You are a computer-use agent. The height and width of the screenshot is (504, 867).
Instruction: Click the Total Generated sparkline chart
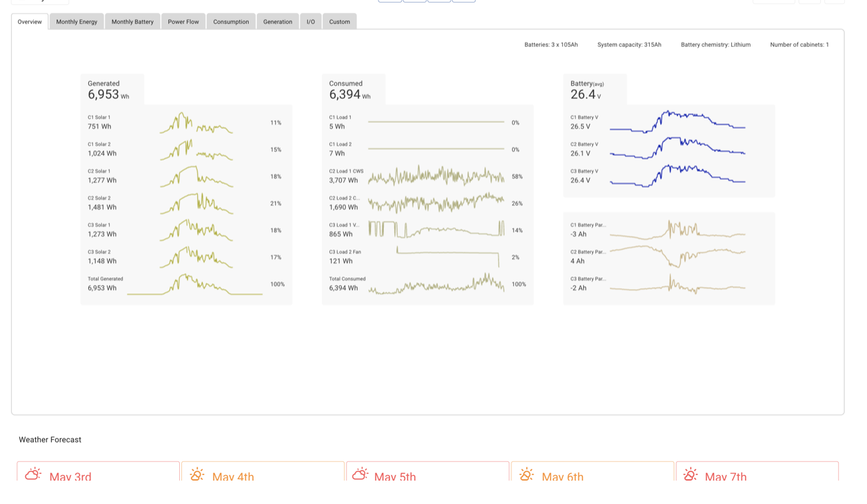click(194, 284)
